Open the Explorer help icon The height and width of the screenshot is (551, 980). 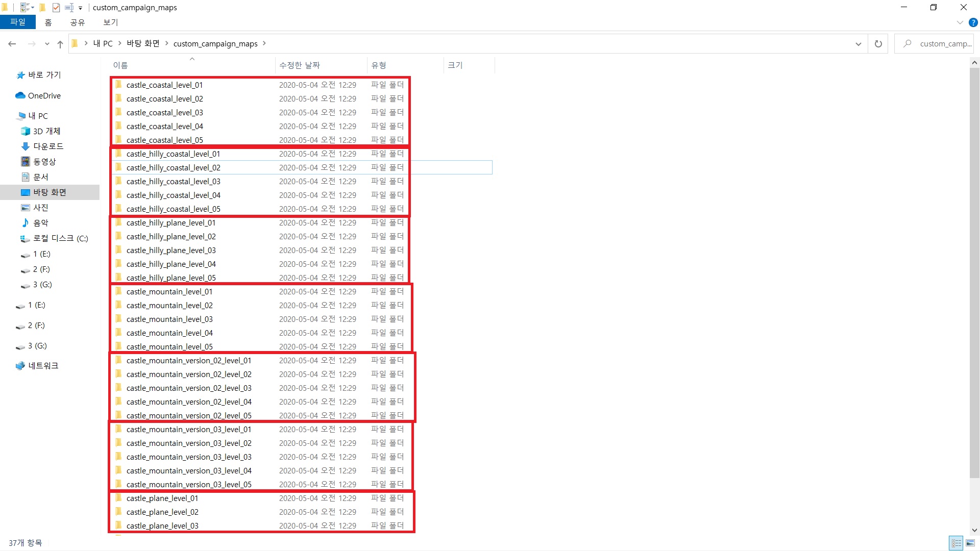coord(973,22)
